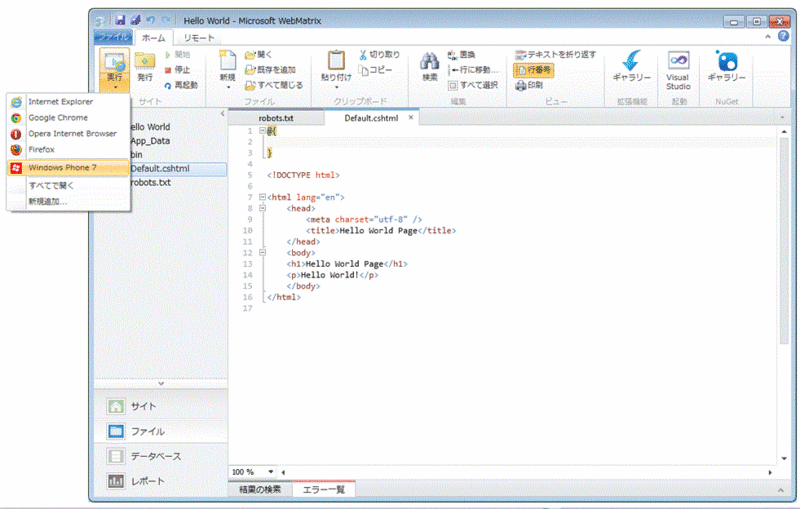Switch to the ホーム ribbon tab
Viewport: 800px width, 509px height.
(154, 38)
